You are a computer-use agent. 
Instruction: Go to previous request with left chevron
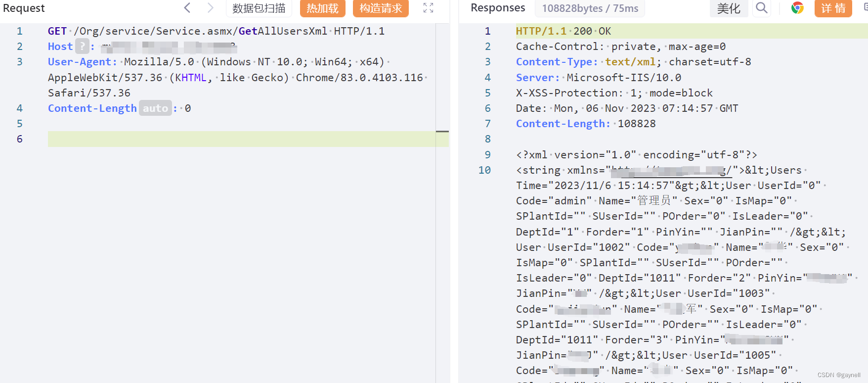point(187,8)
